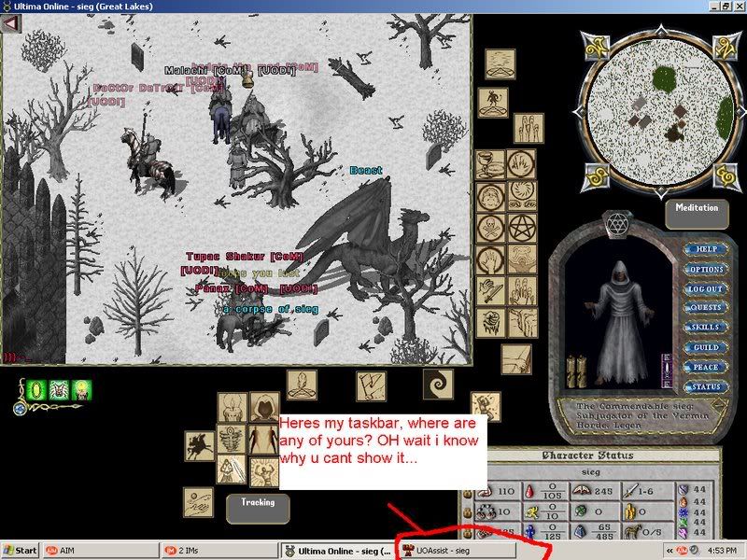Open the GUILD menu
Screen dimensions: 747x560
(706, 347)
